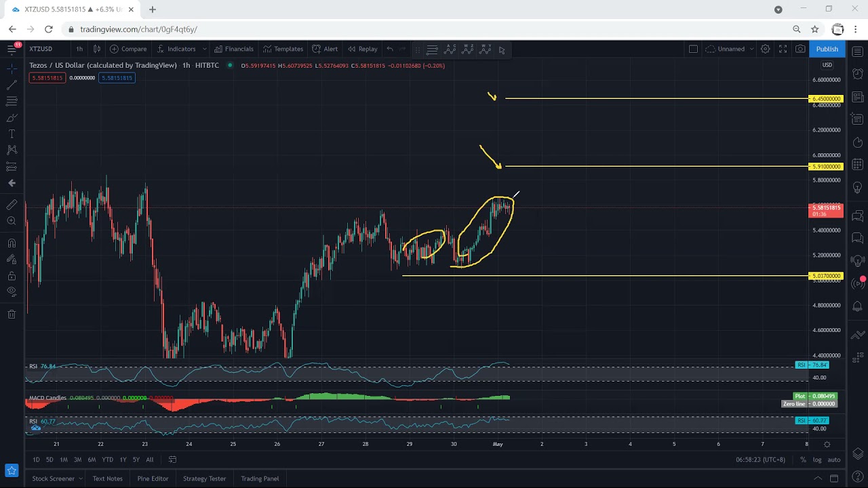Select the ruler measure tool
This screenshot has height=488, width=868.
[x=12, y=205]
